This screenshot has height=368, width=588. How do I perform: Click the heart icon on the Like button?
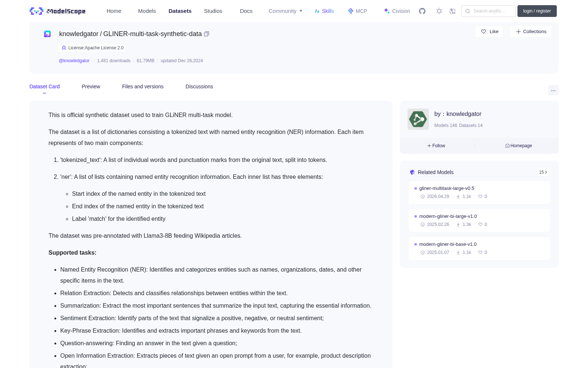[x=484, y=32]
